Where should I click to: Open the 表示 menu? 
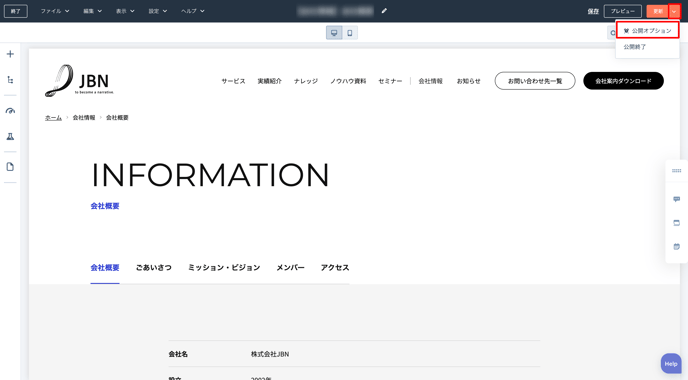[x=125, y=11]
